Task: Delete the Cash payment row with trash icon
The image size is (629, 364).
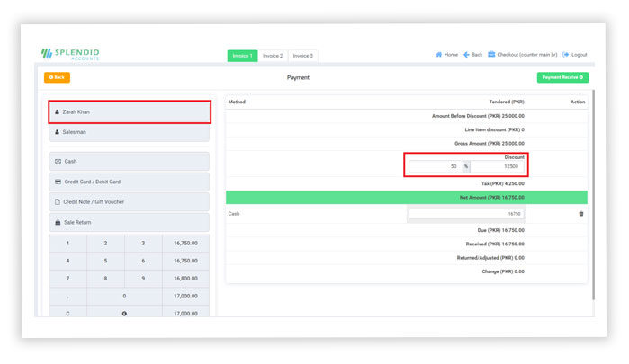Action: click(580, 214)
